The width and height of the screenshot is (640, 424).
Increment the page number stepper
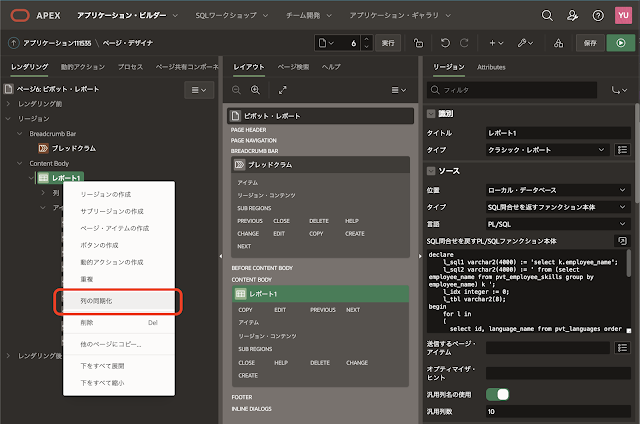[x=366, y=40]
